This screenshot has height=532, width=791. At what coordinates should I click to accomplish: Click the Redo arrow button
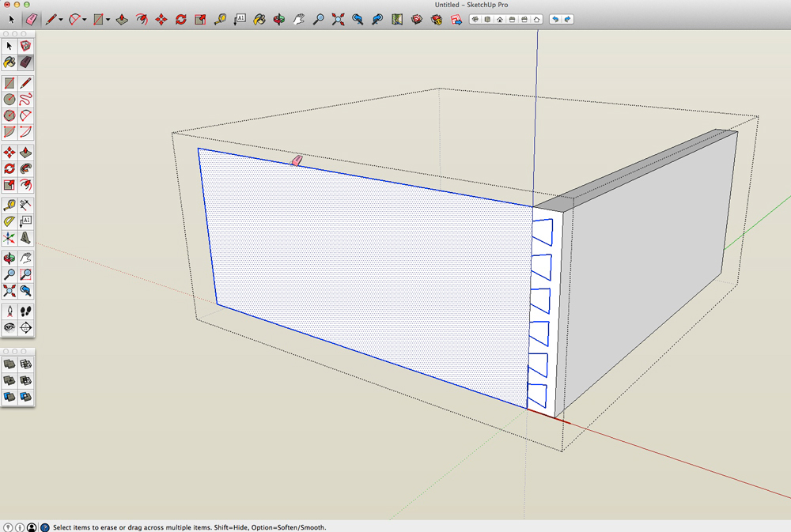pyautogui.click(x=568, y=18)
